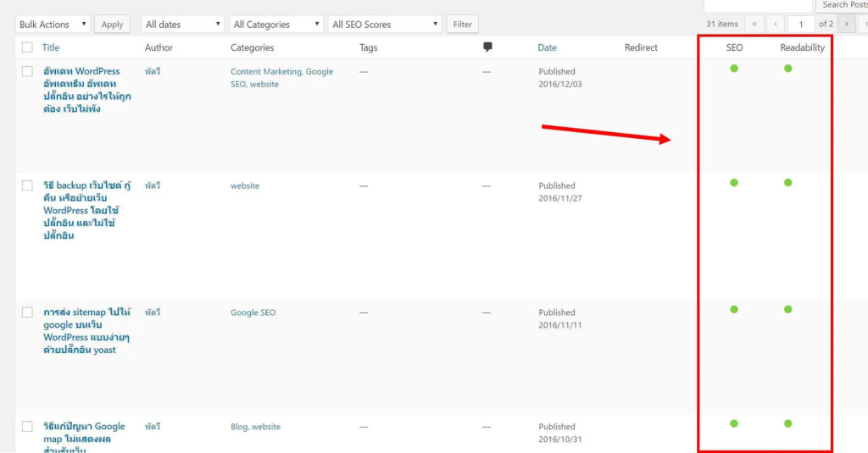This screenshot has width=868, height=453.
Task: Sort posts by Title column header
Action: [51, 48]
